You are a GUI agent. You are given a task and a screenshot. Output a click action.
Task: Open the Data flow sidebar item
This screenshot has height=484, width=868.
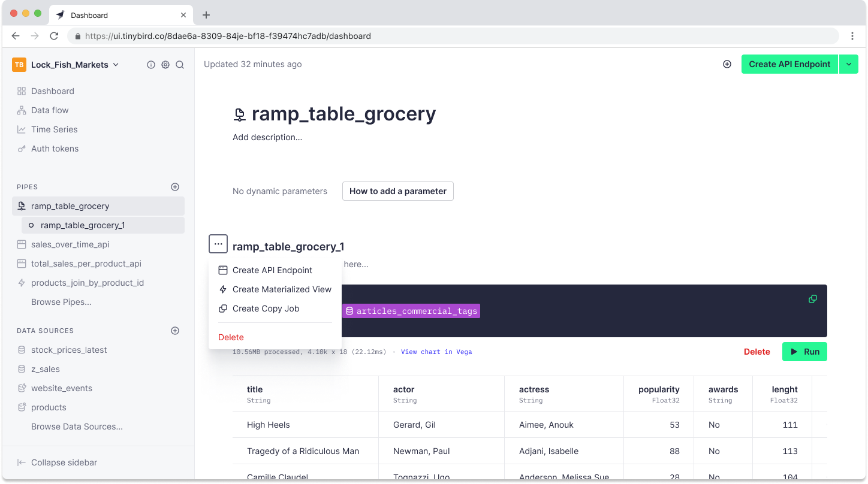pyautogui.click(x=50, y=110)
